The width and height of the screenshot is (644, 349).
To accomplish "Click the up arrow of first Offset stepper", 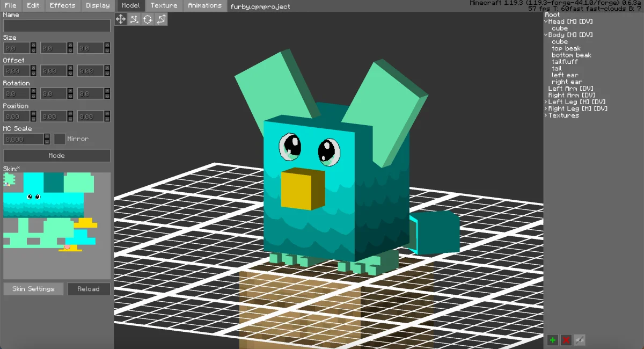I will click(33, 68).
